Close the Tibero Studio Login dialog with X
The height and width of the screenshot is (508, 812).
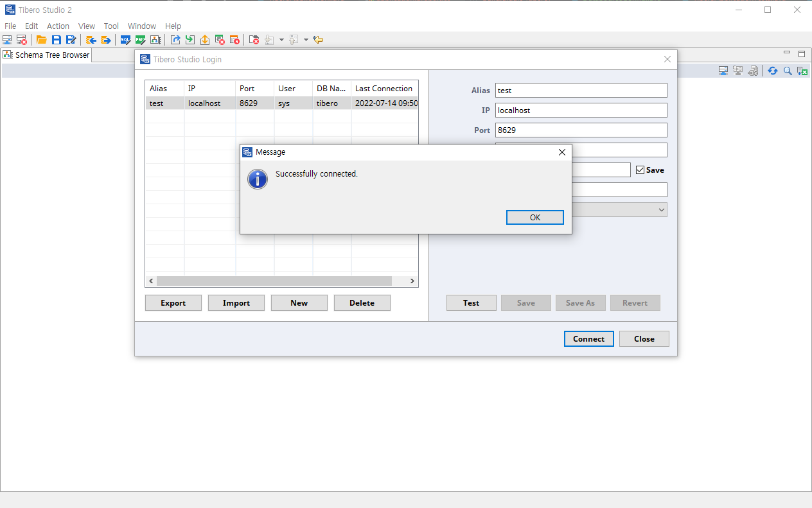click(x=667, y=59)
